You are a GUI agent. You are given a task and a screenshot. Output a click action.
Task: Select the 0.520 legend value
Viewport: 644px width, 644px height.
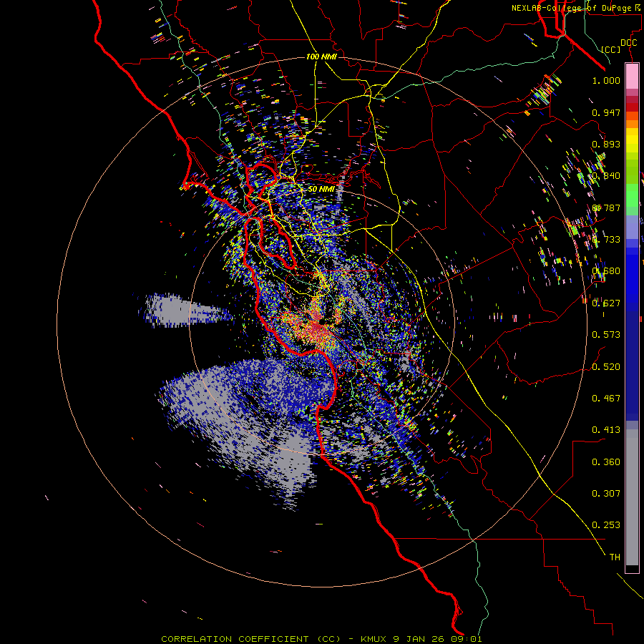pyautogui.click(x=606, y=367)
